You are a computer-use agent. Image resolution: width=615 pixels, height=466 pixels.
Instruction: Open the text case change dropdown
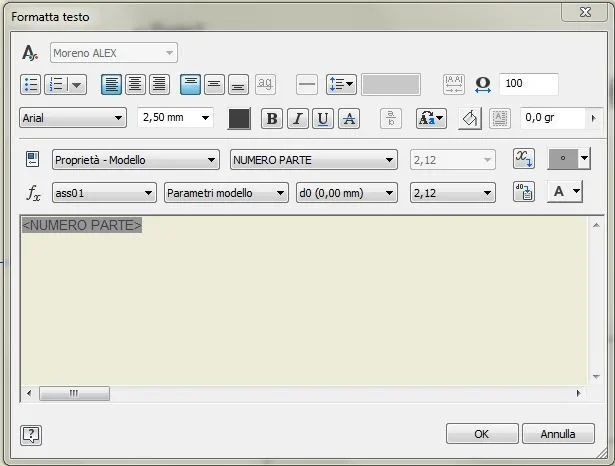[431, 118]
